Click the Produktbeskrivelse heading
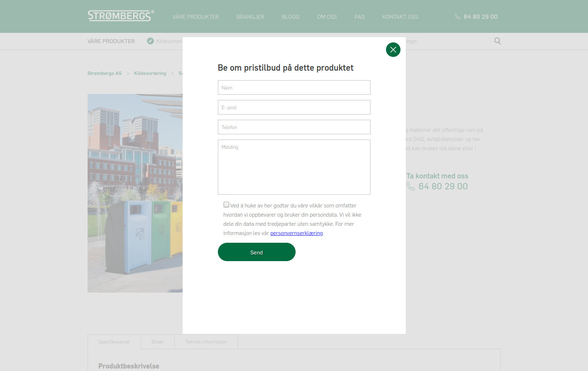The width and height of the screenshot is (588, 371). (129, 366)
